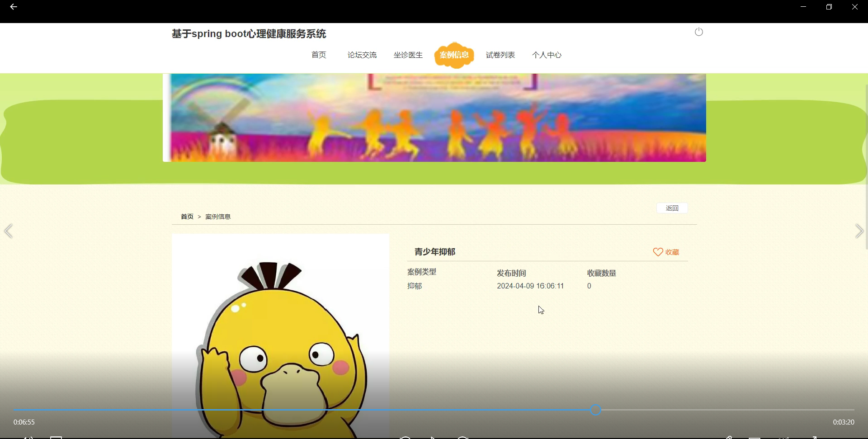Open the 首页 navigation tab
The height and width of the screenshot is (439, 868).
319,55
